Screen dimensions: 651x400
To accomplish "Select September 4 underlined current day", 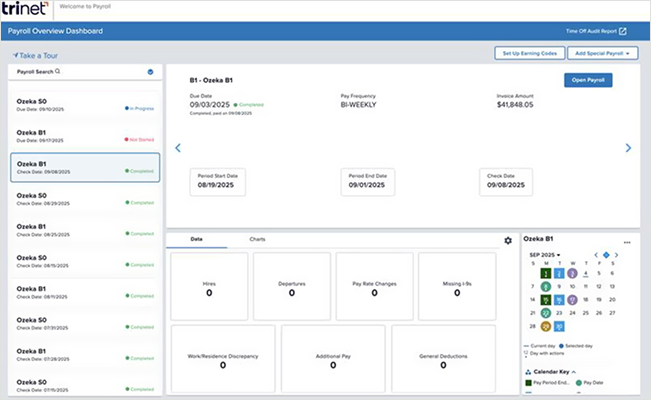I will (x=586, y=273).
